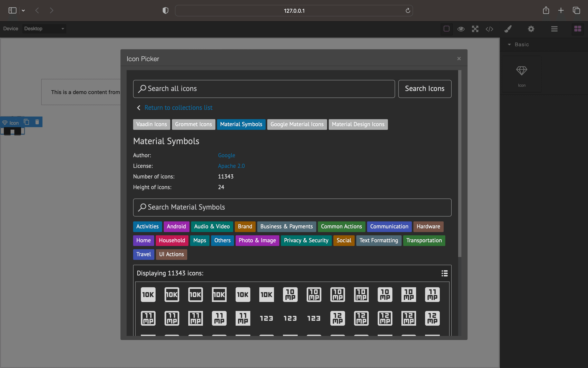Open the Google author link
The image size is (588, 368).
click(x=226, y=155)
